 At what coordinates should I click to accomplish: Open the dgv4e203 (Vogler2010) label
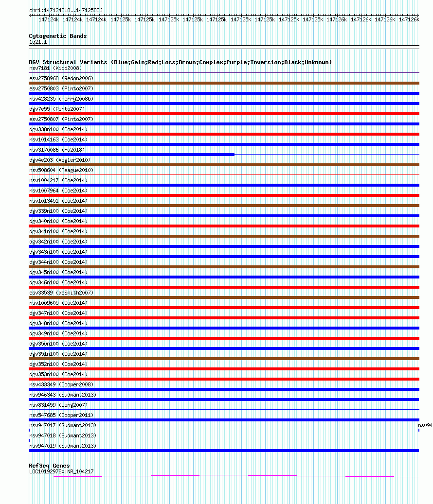pos(60,160)
